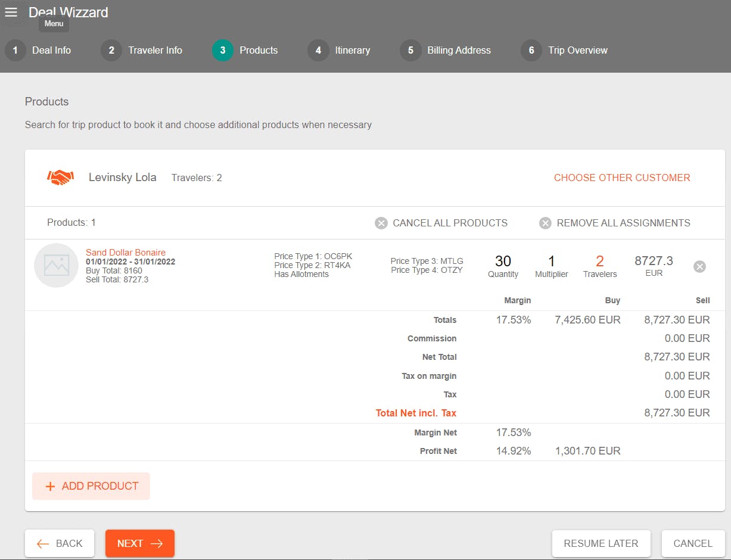Click the 8727.3 EUR product price

(x=654, y=266)
